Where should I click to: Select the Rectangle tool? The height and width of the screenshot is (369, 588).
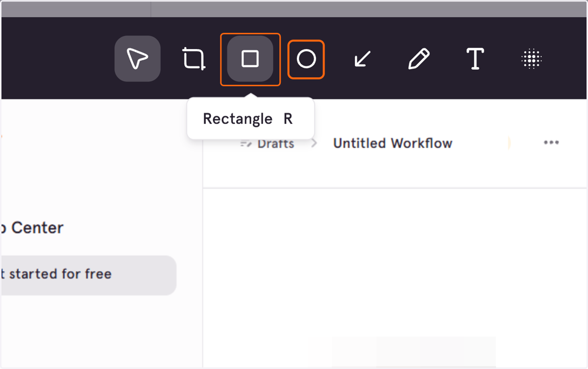[x=250, y=59]
